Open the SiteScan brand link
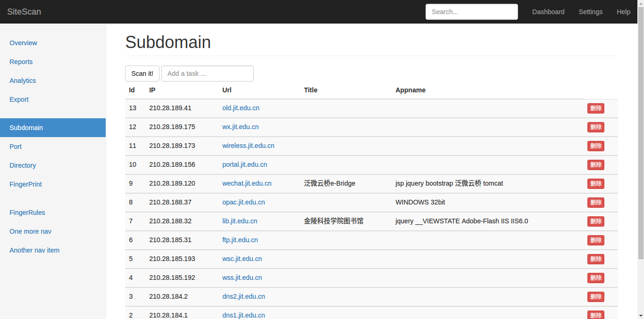This screenshot has height=319, width=644. tap(24, 12)
